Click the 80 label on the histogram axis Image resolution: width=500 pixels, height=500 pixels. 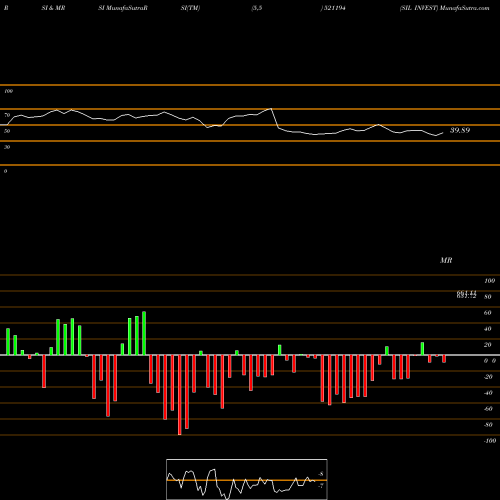(488, 297)
